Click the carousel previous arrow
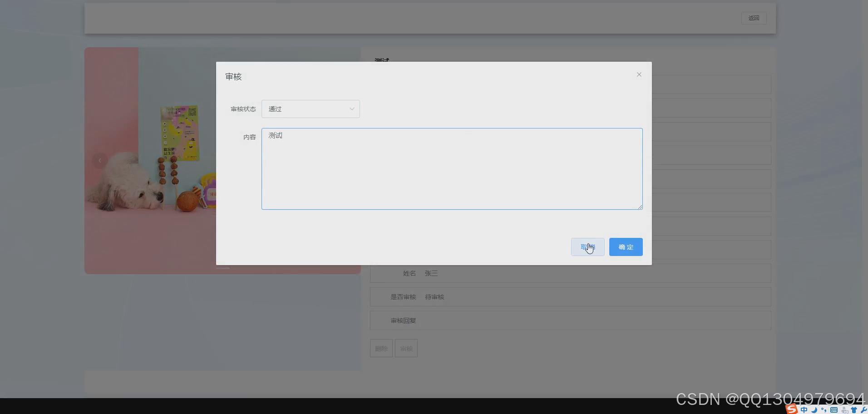 tap(99, 160)
